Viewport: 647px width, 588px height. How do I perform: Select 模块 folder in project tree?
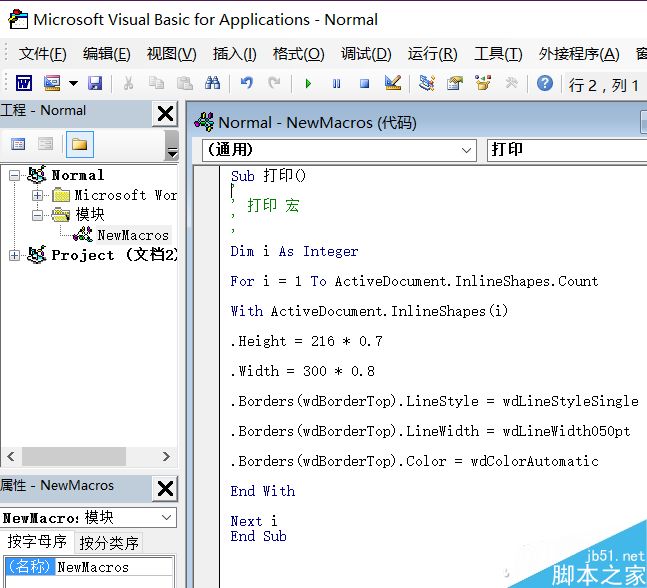(90, 215)
